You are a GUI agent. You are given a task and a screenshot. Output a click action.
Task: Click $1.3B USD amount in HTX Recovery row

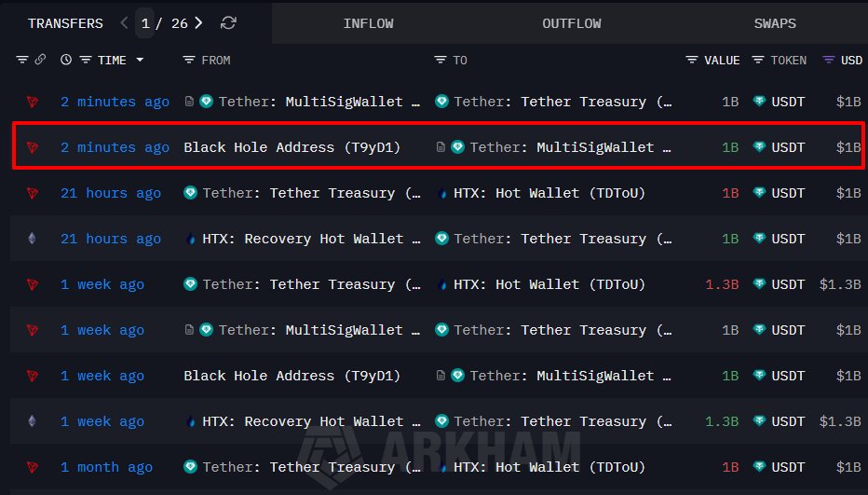[840, 421]
